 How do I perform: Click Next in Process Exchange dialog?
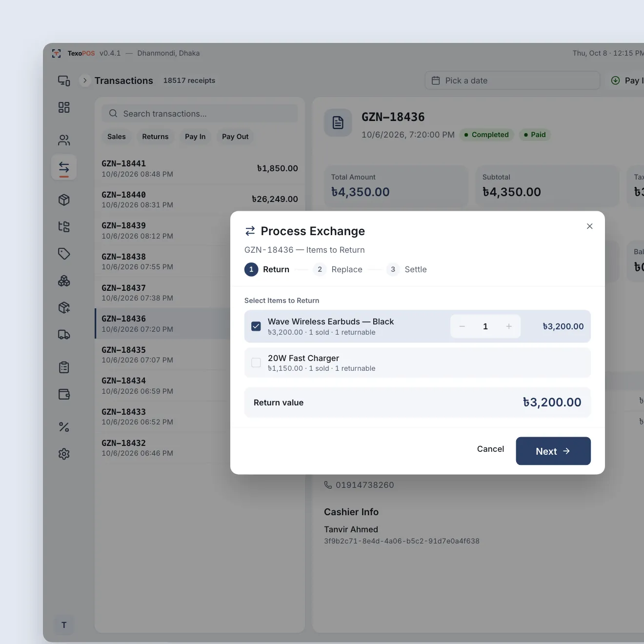click(x=553, y=451)
